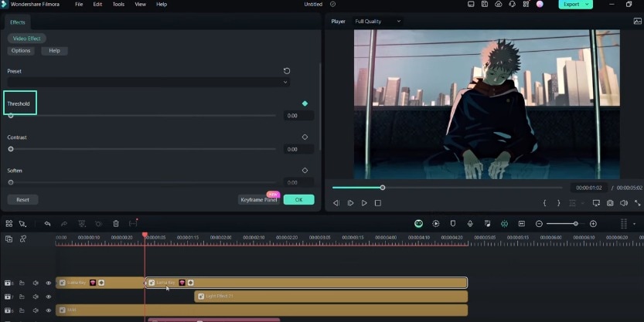Click the microphone voiceover record icon
This screenshot has width=644, height=322.
click(x=470, y=224)
